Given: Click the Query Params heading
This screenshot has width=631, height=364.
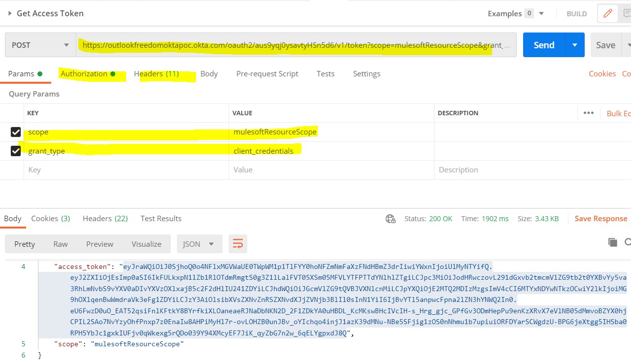Looking at the screenshot, I should pyautogui.click(x=34, y=94).
